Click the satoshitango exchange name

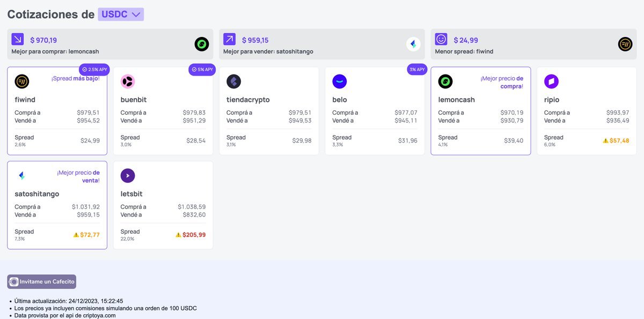(x=37, y=194)
